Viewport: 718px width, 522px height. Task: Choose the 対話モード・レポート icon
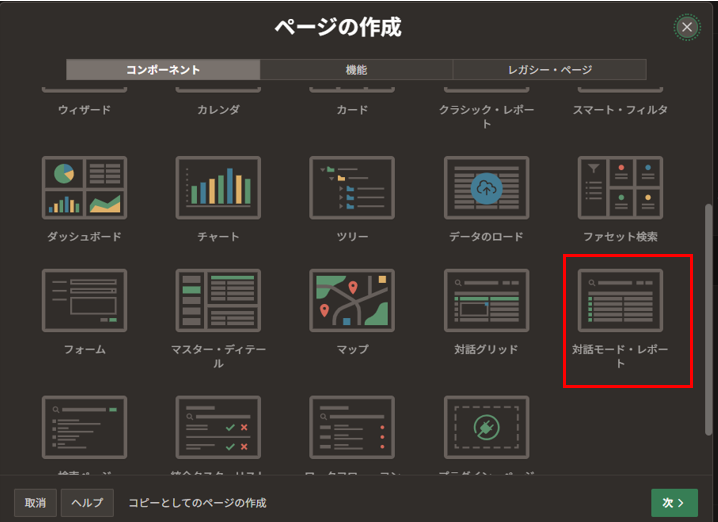620,300
